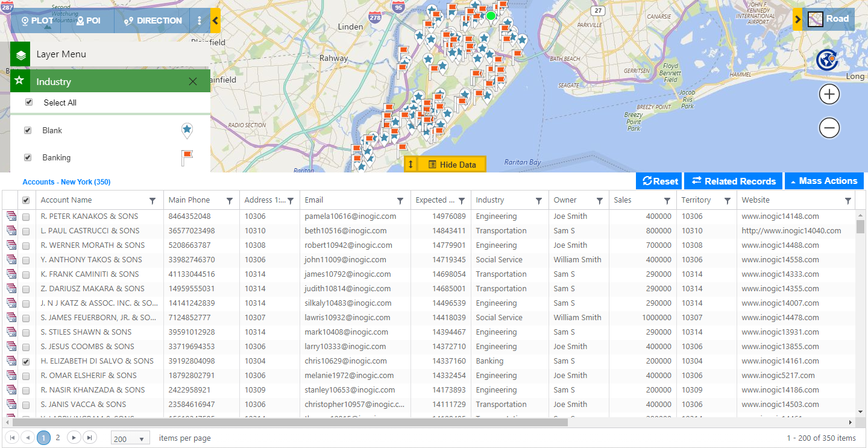868x448 pixels.
Task: Open filter for Industry column
Action: coord(538,201)
